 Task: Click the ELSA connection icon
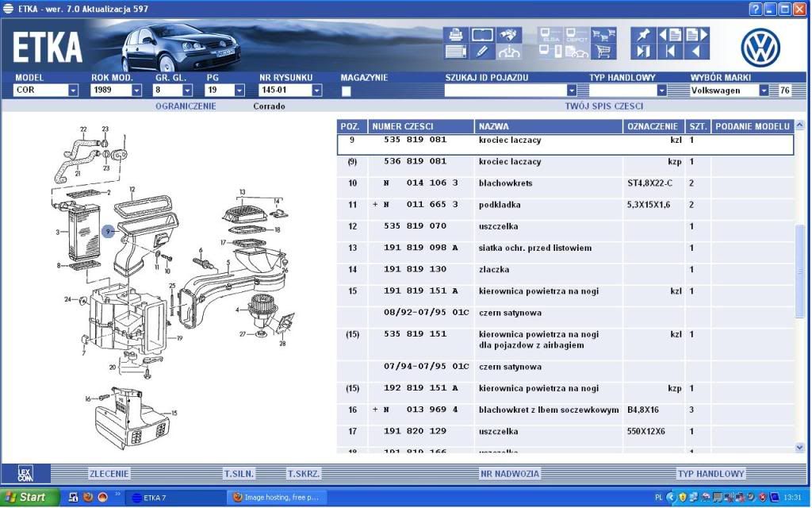click(550, 35)
